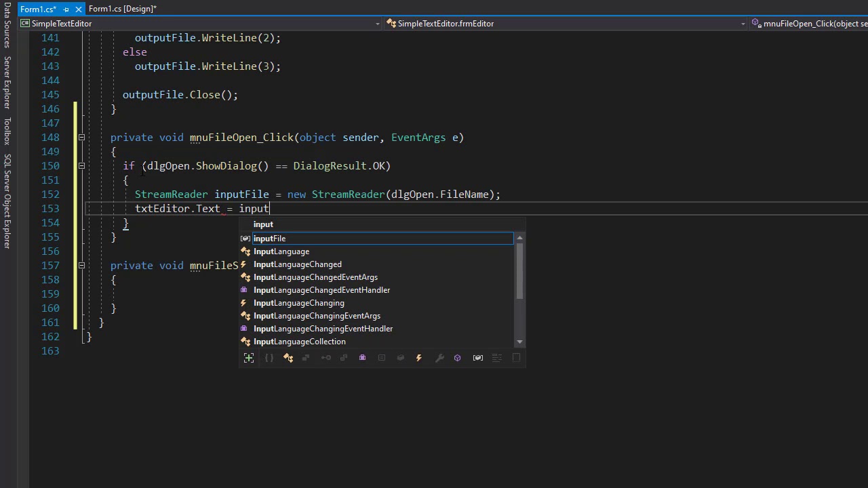Click the Locals and parameters filter icon

pyautogui.click(x=478, y=358)
